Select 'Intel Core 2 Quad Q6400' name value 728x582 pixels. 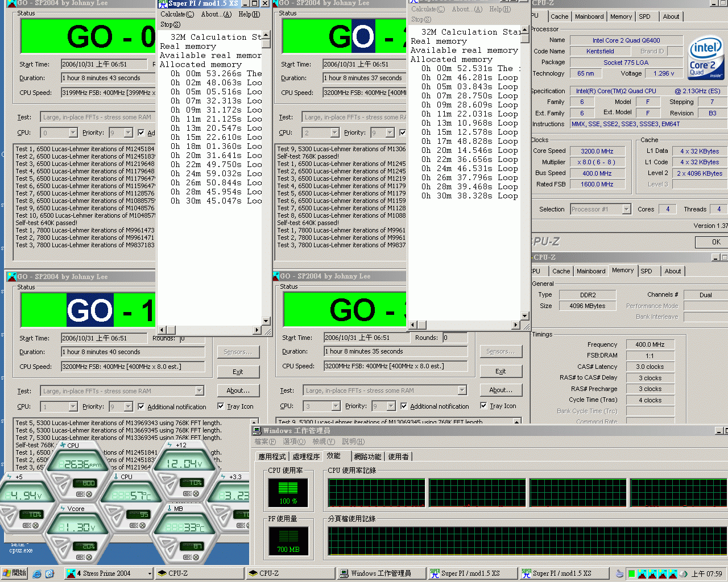(x=626, y=40)
